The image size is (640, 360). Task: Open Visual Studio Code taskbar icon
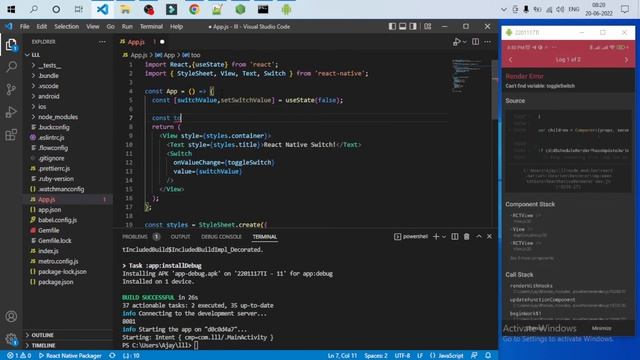coord(102,9)
